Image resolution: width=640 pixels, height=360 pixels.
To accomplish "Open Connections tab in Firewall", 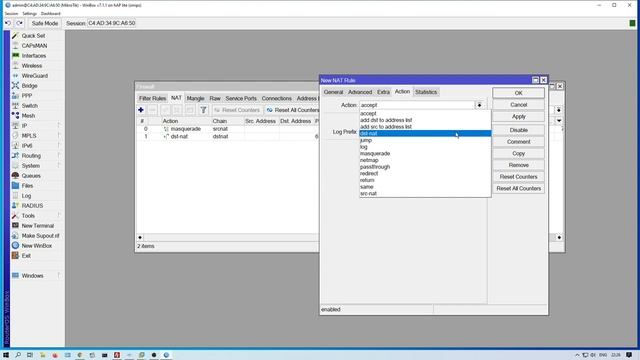I will tap(276, 98).
